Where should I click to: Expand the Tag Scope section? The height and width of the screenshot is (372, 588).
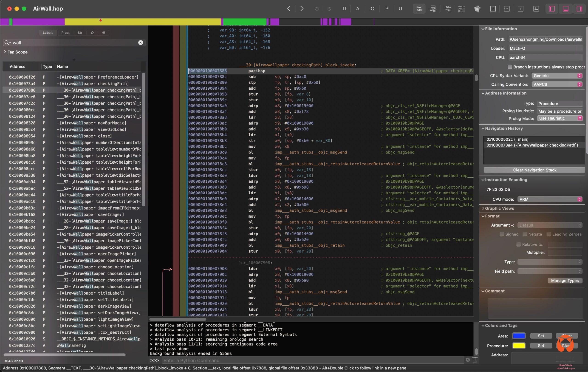[5, 52]
